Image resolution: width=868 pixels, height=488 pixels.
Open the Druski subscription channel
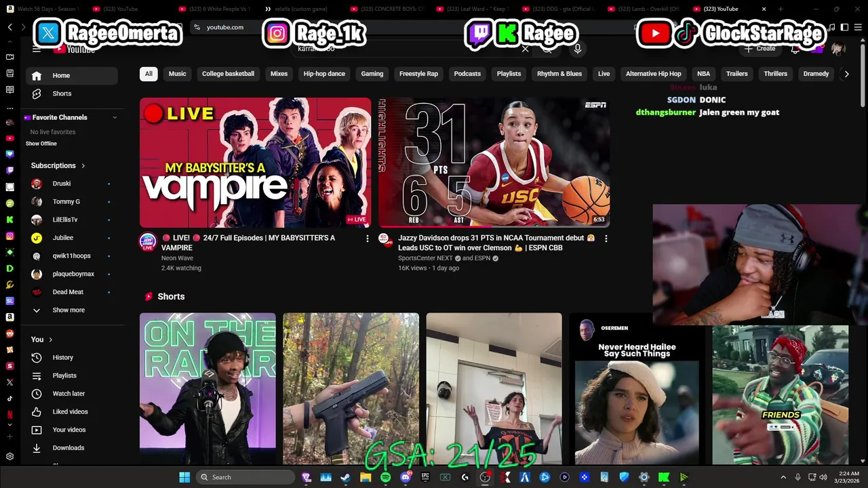pos(71,184)
